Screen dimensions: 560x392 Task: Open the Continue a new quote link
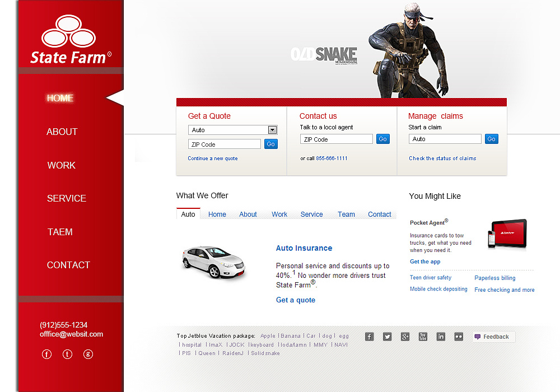[212, 158]
